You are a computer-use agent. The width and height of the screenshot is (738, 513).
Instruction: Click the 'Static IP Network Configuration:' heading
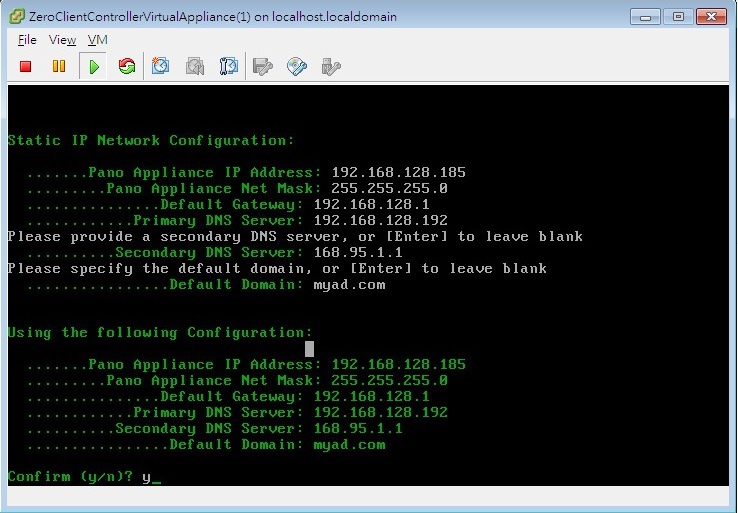pyautogui.click(x=151, y=140)
